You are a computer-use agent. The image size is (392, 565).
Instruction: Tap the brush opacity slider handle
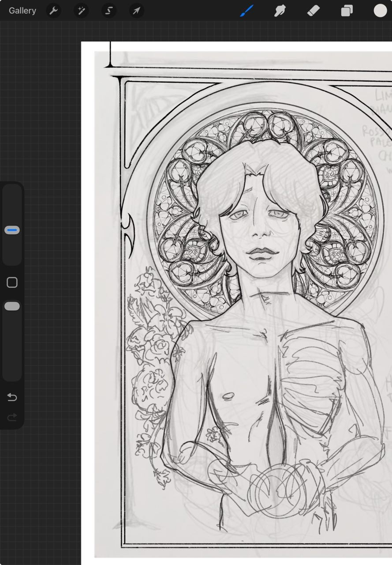tap(12, 306)
